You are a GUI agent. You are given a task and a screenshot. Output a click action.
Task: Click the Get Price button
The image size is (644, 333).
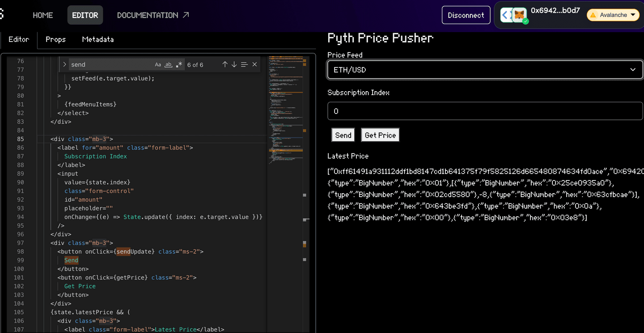380,135
